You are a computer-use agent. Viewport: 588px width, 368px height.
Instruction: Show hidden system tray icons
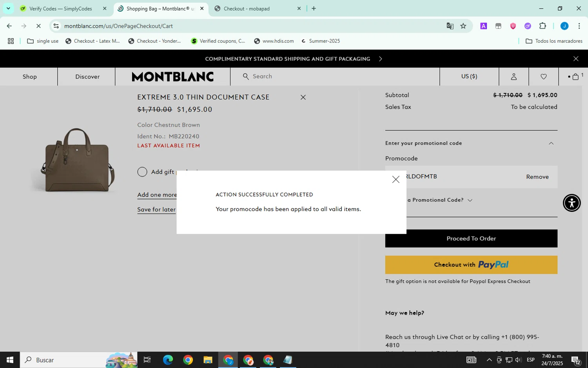(x=489, y=360)
